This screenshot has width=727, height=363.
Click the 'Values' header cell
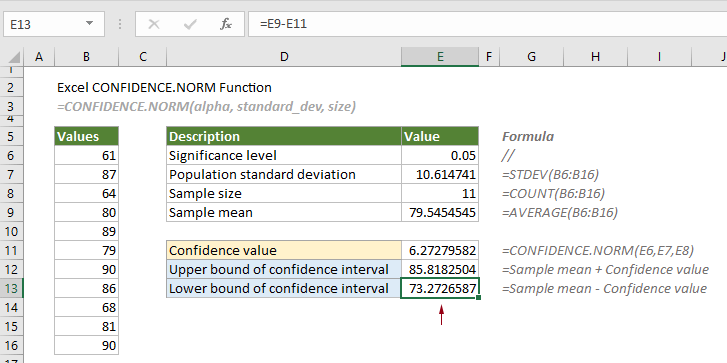[86, 136]
